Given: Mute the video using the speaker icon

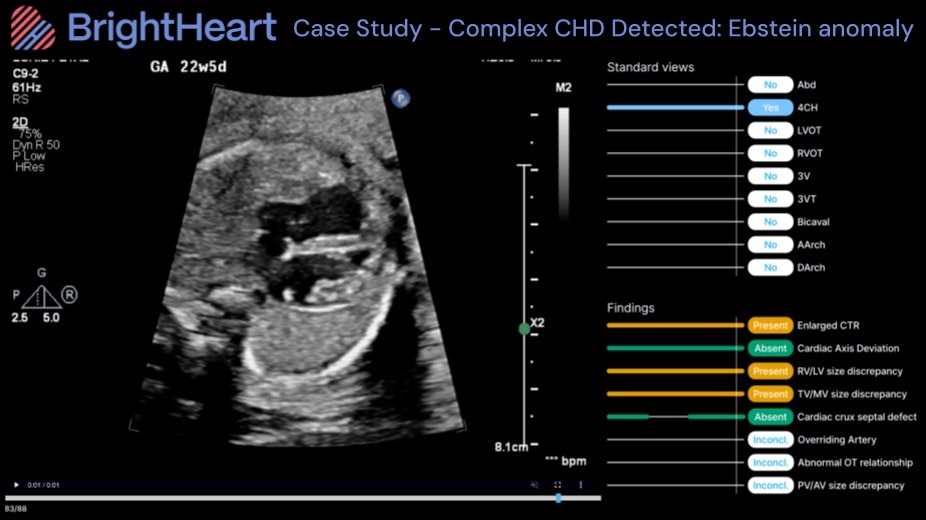Looking at the screenshot, I should (535, 485).
